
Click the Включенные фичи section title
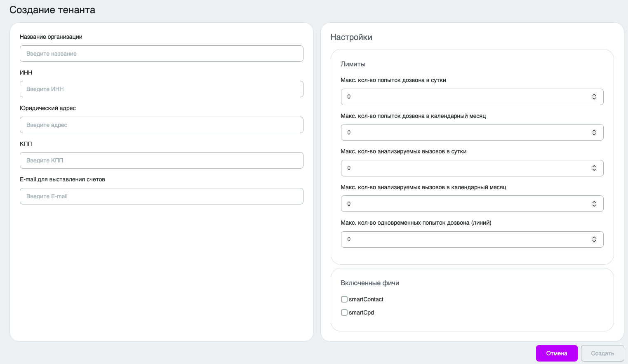[x=370, y=283]
